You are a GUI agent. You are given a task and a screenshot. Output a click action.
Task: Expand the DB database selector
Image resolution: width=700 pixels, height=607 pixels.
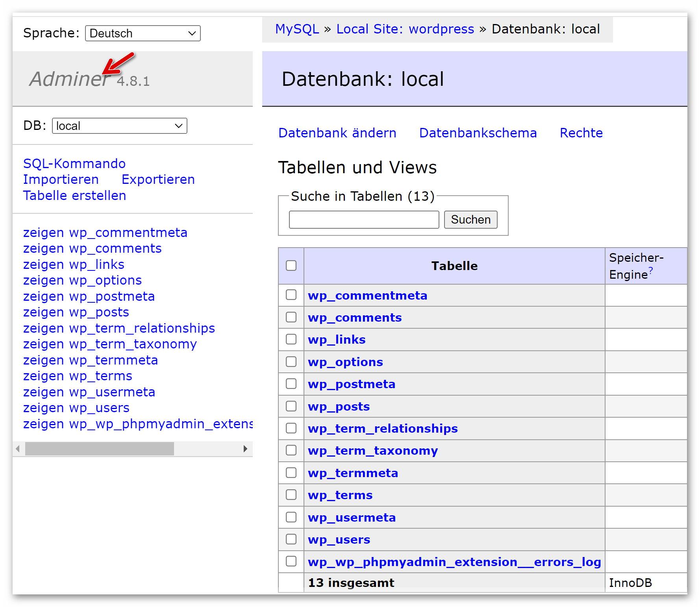click(119, 126)
